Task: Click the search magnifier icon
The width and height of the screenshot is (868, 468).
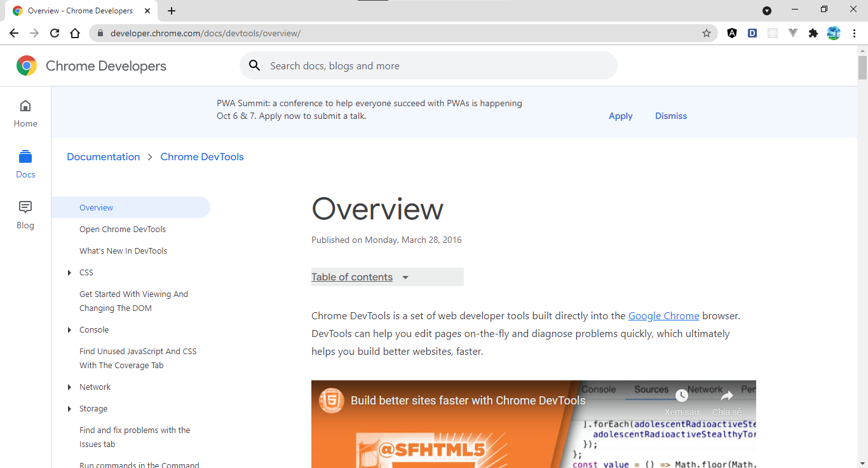Action: (x=255, y=65)
